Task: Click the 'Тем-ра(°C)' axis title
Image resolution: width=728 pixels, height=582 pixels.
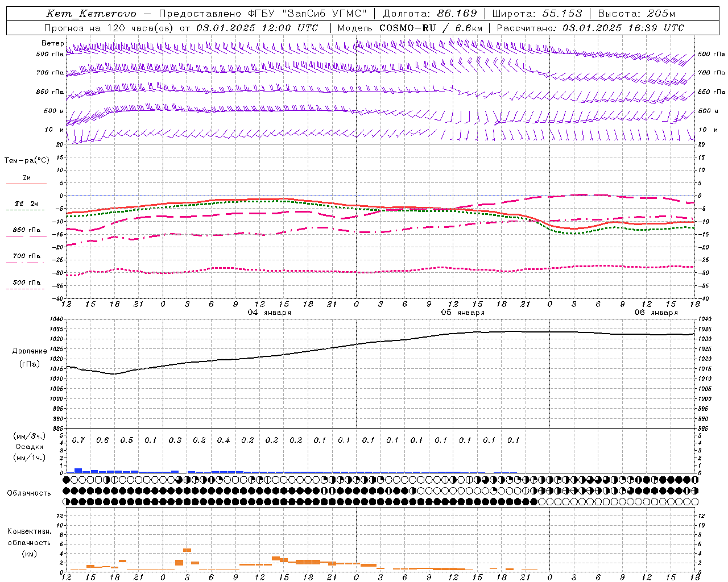Action: (x=27, y=161)
